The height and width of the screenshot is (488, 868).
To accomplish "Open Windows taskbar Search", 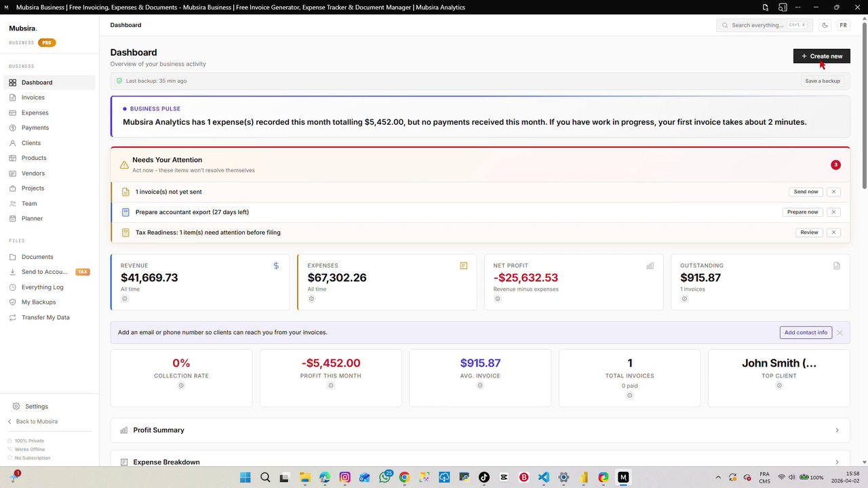I will click(x=265, y=477).
